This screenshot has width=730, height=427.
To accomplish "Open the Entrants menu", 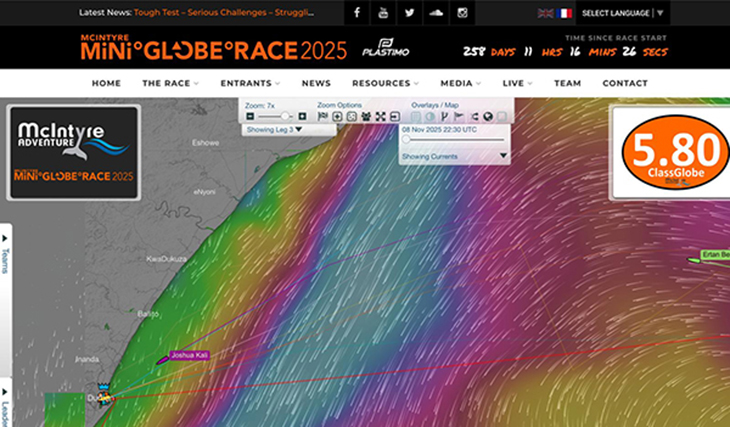I will pos(251,83).
